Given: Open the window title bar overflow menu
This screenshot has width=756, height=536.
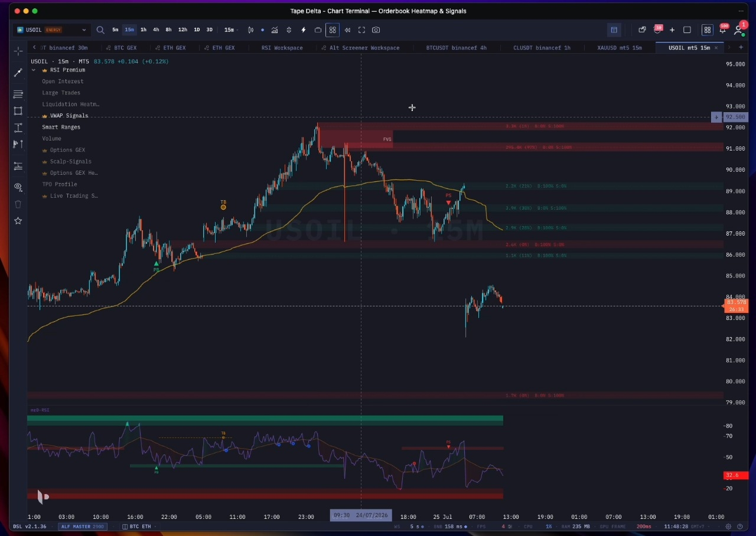Looking at the screenshot, I should point(741,11).
